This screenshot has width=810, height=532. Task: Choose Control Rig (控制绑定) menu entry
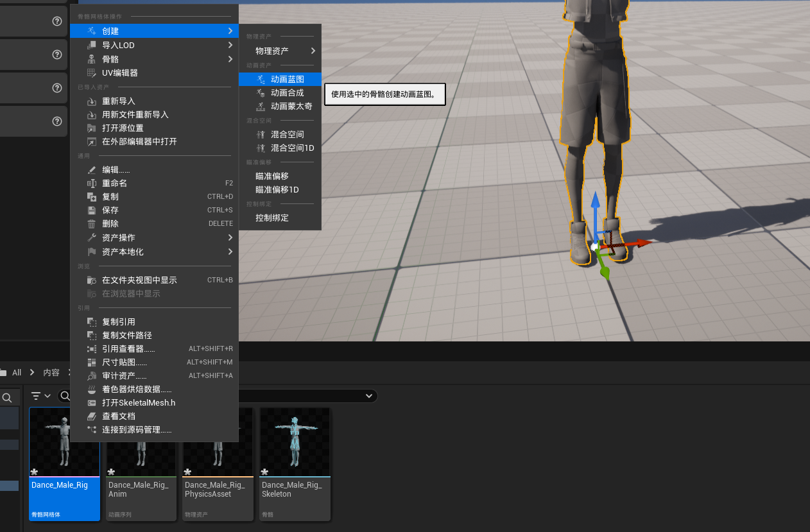(x=272, y=218)
